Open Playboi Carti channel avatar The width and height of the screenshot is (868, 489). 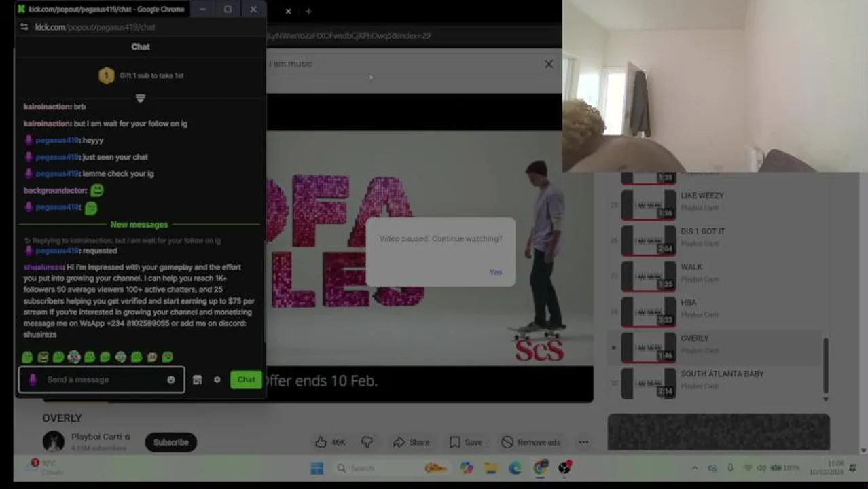click(53, 442)
